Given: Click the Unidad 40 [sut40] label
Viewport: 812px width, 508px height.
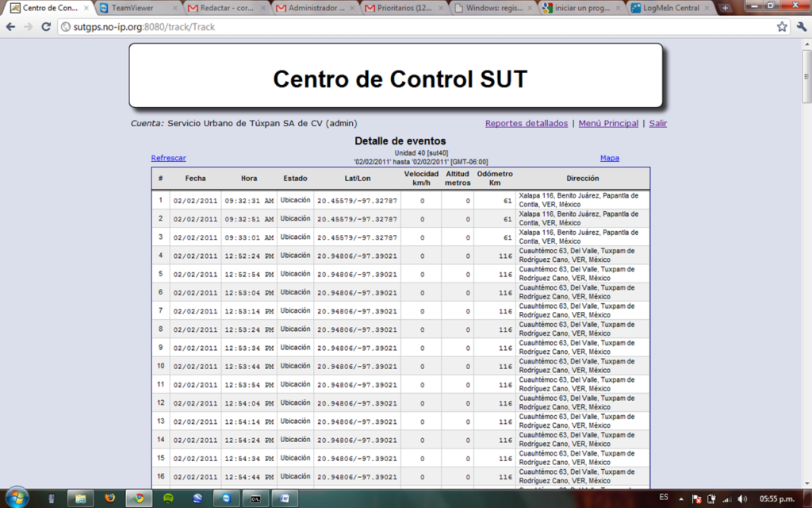Looking at the screenshot, I should [421, 153].
